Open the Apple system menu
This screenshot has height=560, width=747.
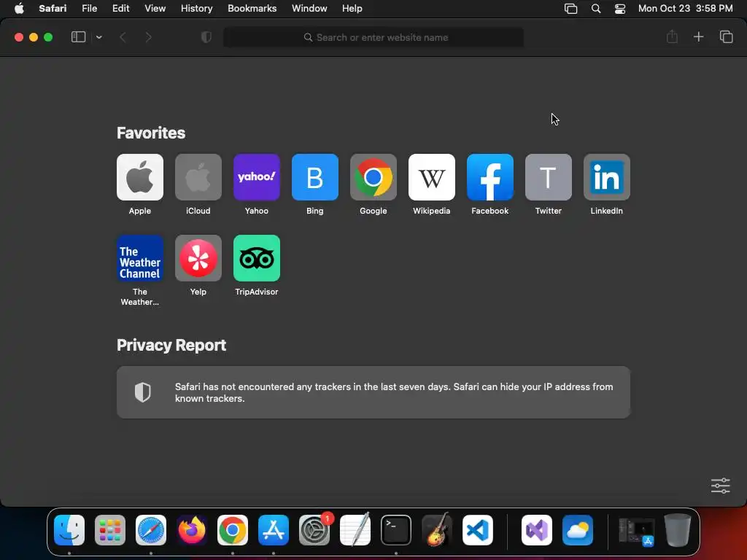(x=19, y=9)
